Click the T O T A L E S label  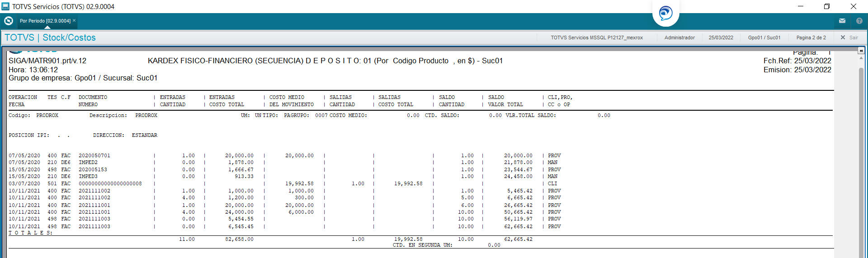[x=30, y=233]
